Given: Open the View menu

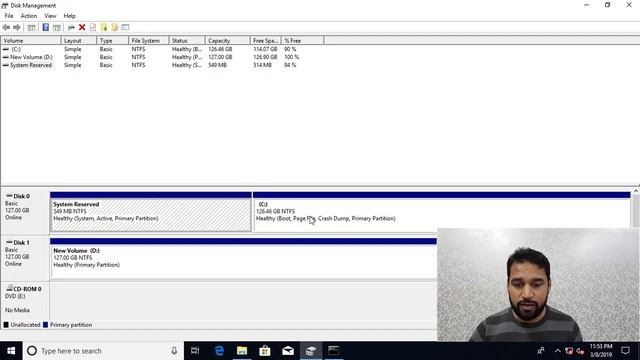Looking at the screenshot, I should click(x=50, y=16).
